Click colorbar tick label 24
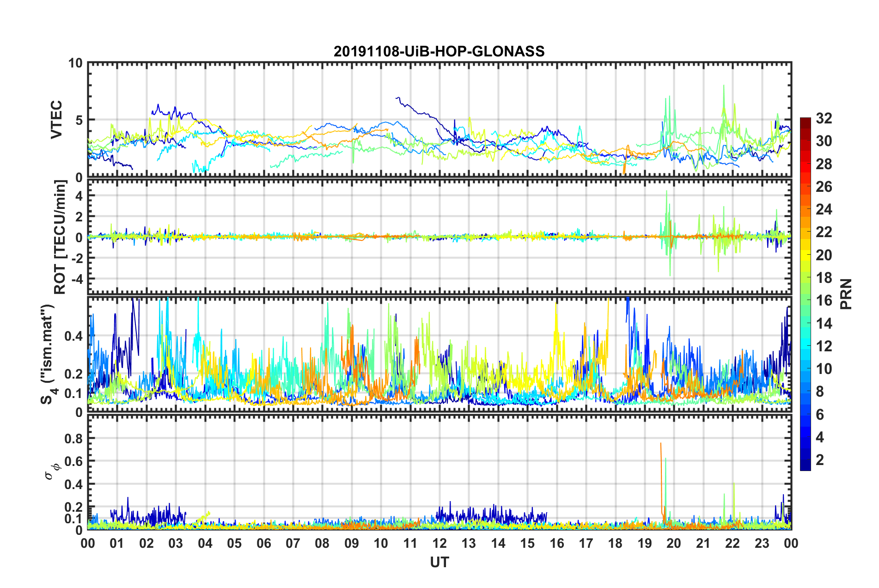Screen dimensions: 879x588 point(824,209)
